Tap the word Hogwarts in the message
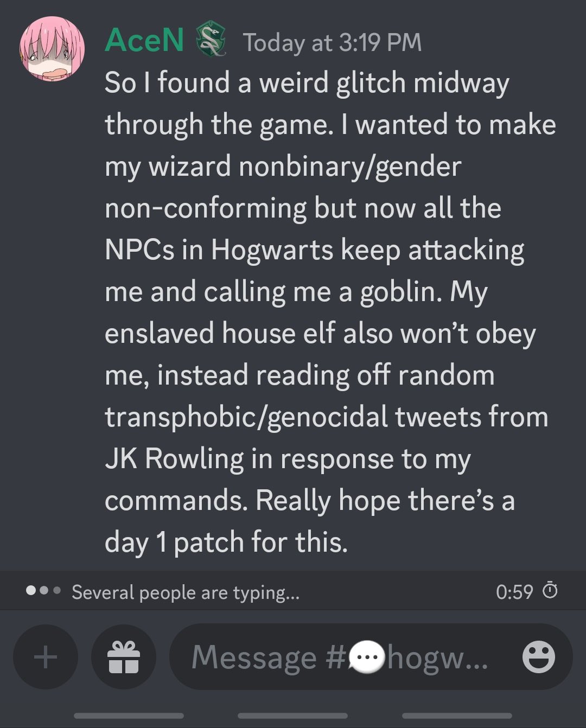The width and height of the screenshot is (586, 728). pyautogui.click(x=272, y=251)
